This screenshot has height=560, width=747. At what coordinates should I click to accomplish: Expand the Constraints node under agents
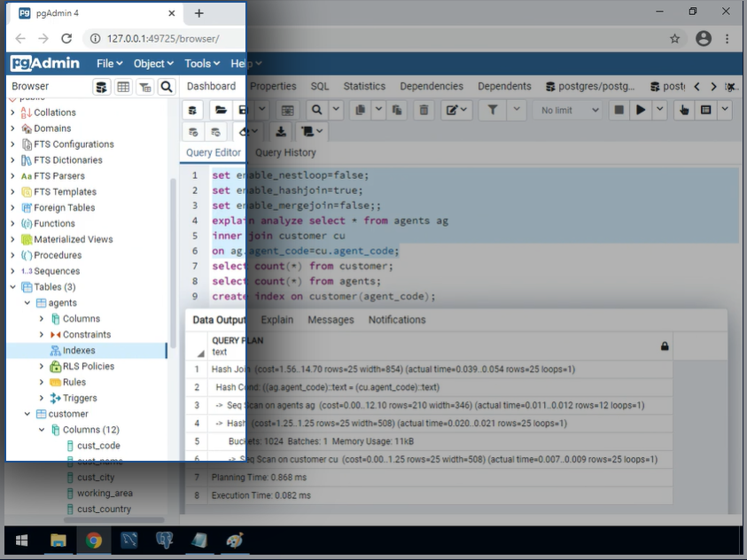[x=42, y=335]
